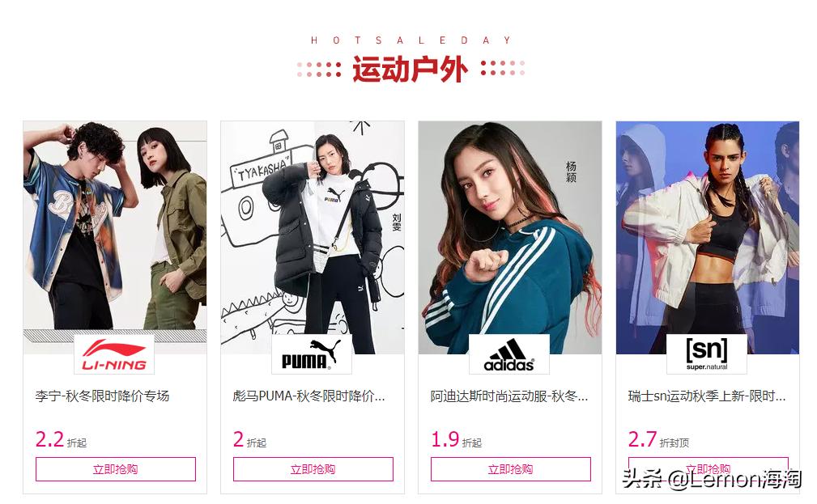
Task: Open the adidas model photo
Action: point(510,227)
